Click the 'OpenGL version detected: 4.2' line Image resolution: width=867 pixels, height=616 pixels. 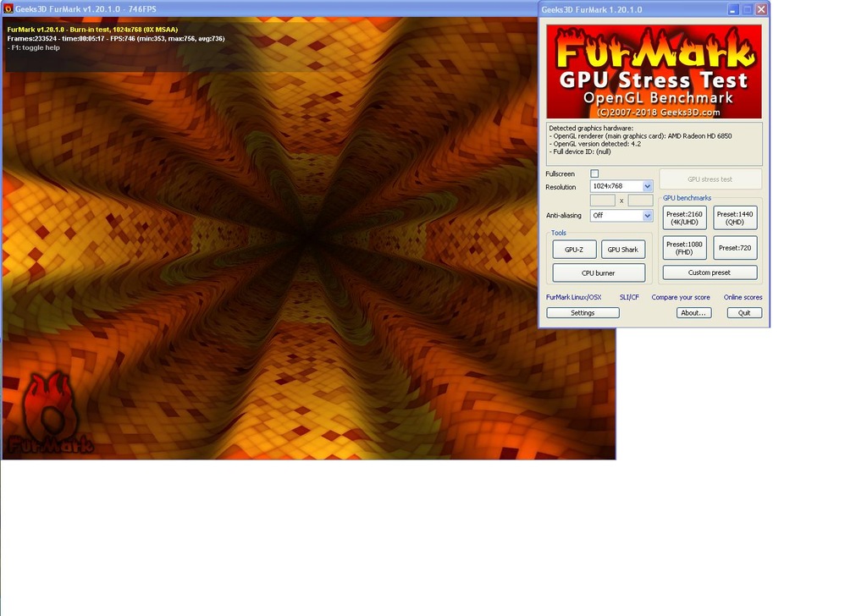pos(595,144)
